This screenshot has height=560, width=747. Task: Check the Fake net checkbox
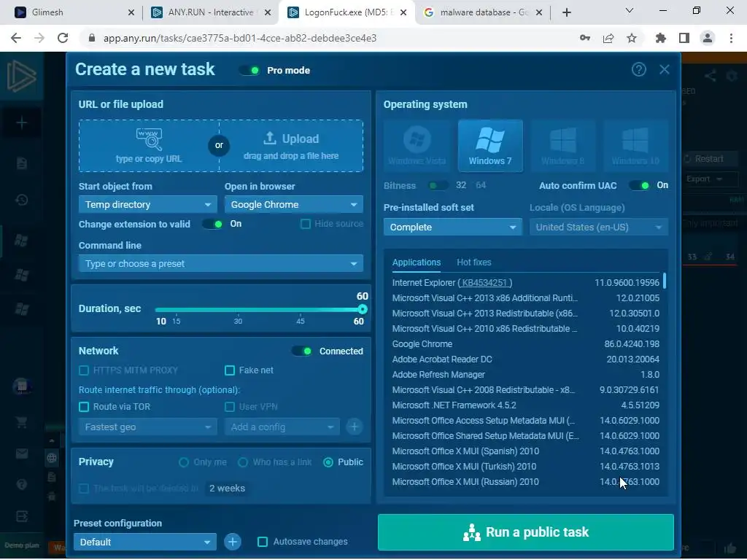point(230,370)
